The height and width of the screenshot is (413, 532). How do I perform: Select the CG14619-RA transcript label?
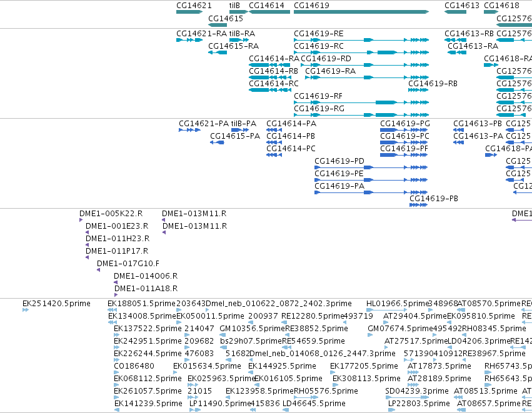tap(330, 71)
